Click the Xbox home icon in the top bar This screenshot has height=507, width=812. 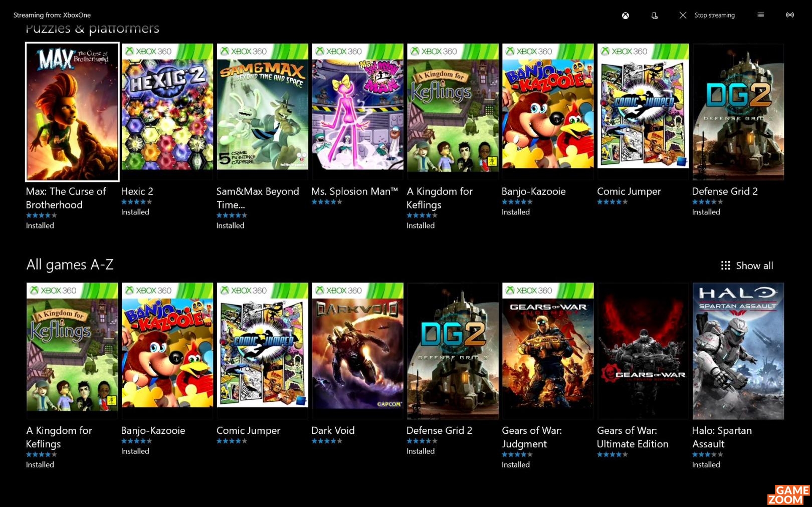click(x=626, y=16)
